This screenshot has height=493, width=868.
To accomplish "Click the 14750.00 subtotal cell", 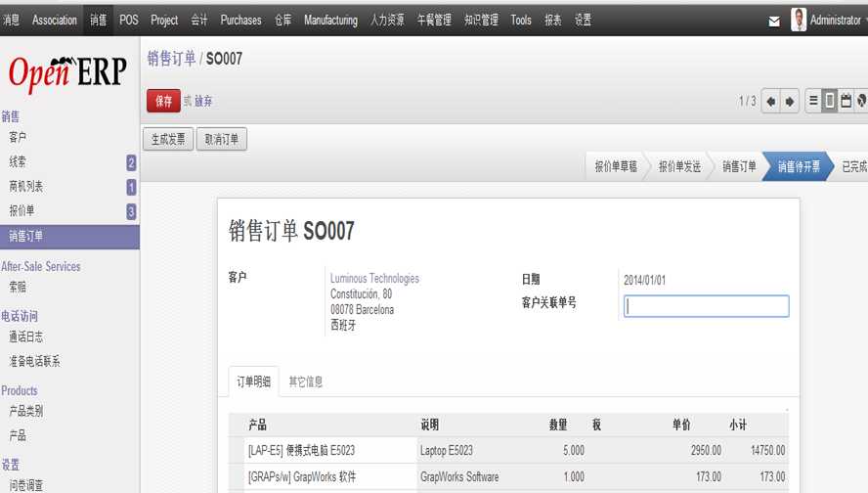I will click(767, 450).
